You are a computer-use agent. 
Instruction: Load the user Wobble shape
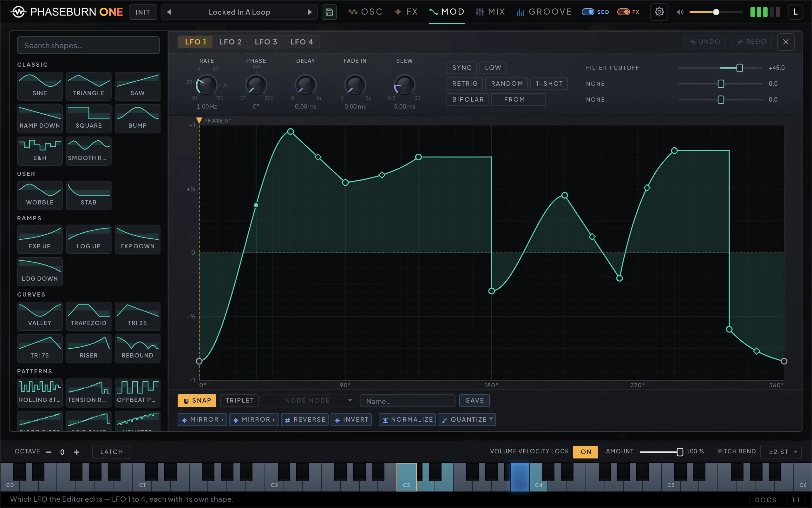(x=40, y=195)
